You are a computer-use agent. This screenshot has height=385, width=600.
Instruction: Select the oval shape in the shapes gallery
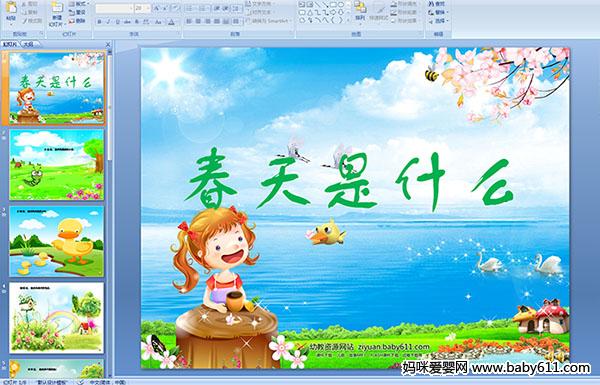click(341, 5)
